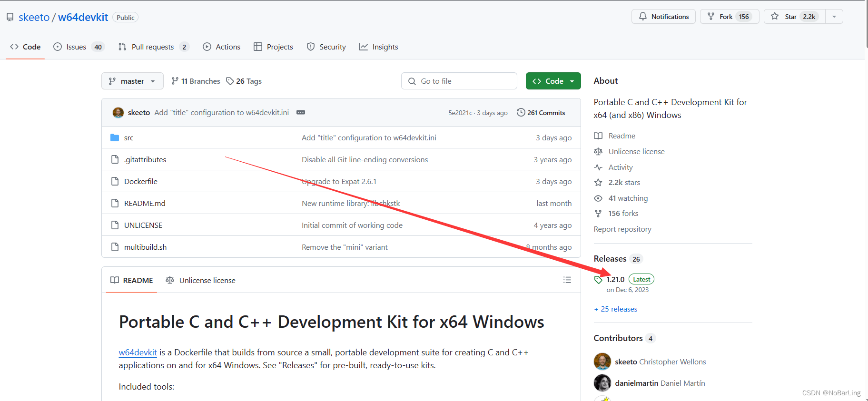Screen dimensions: 868x401
Task: Open the Security tab
Action: 326,47
